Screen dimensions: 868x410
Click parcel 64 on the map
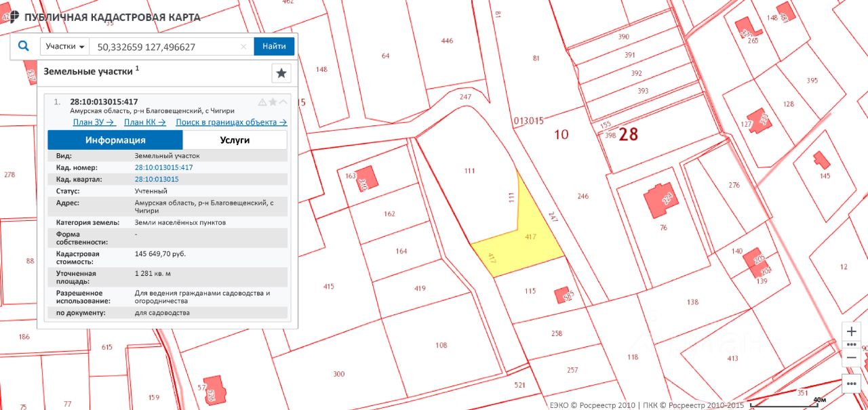coord(386,56)
